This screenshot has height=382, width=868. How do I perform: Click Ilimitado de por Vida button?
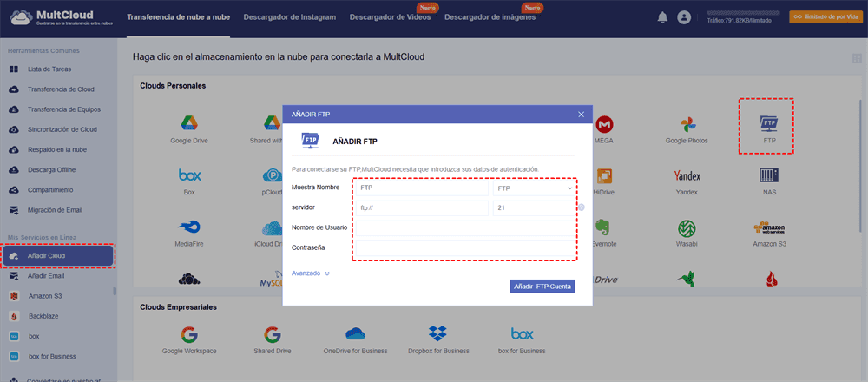[x=825, y=17]
